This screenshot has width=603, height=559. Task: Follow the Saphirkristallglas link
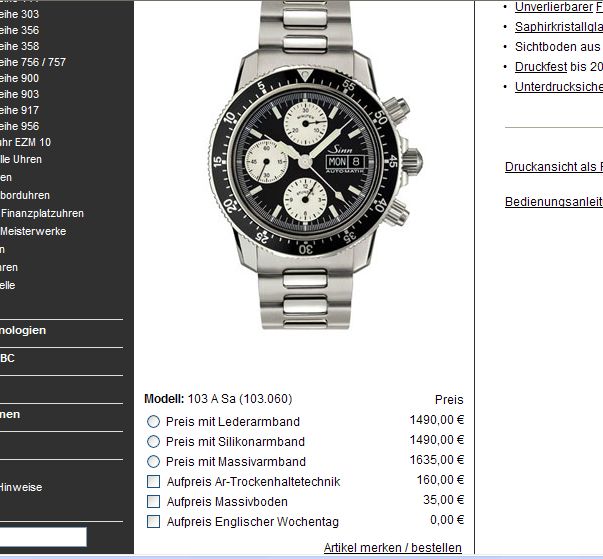tap(559, 27)
